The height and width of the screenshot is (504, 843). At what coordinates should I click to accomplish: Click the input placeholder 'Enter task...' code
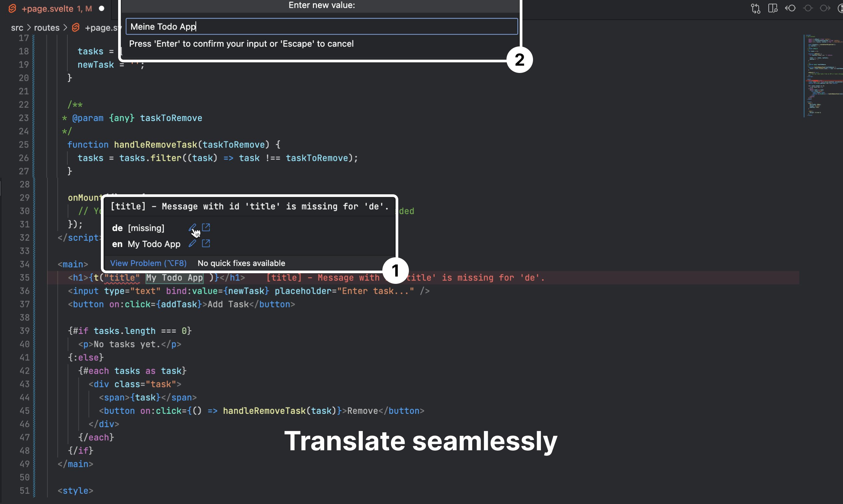pyautogui.click(x=345, y=291)
